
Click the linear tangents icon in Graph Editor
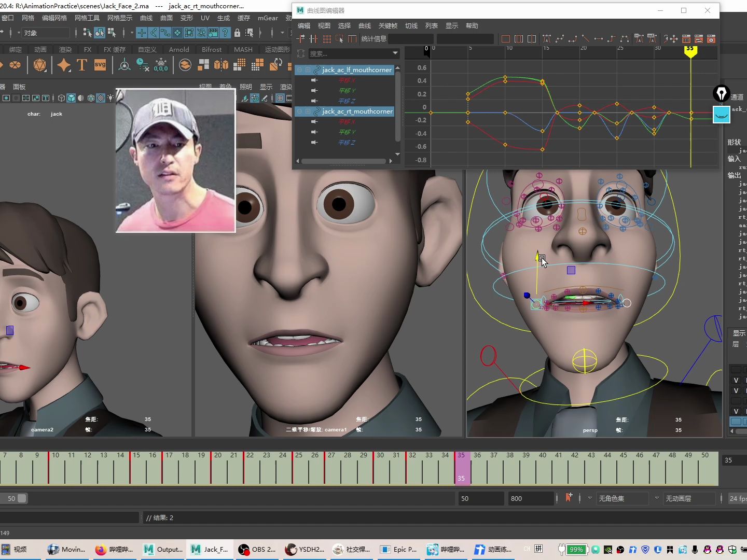pos(585,39)
